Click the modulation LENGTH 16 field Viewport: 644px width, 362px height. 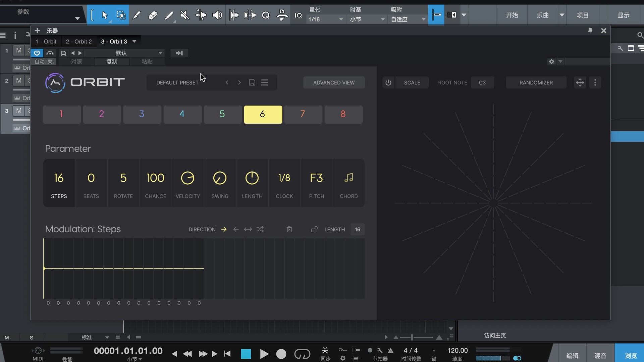(x=358, y=229)
